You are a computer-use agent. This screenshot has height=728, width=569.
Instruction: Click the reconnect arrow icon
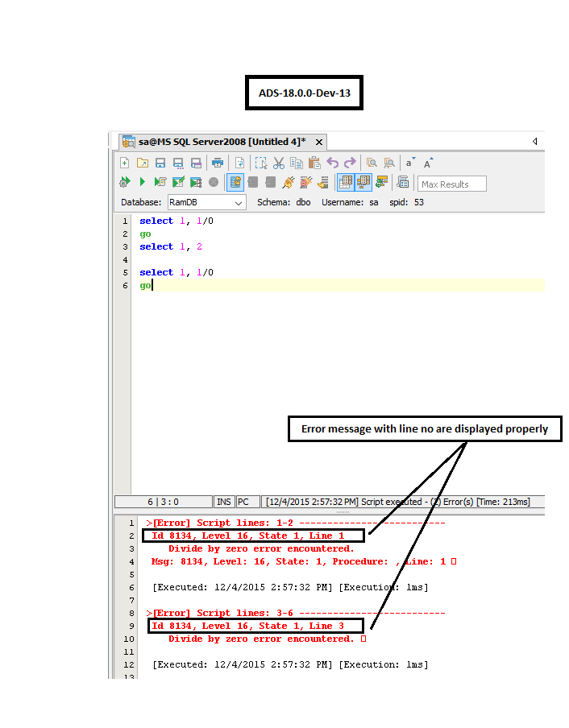(x=323, y=183)
